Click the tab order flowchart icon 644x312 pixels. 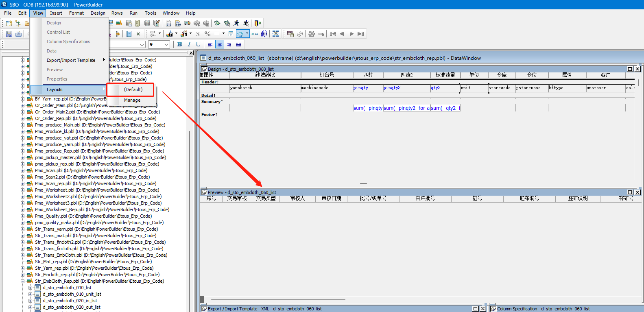coord(276,34)
